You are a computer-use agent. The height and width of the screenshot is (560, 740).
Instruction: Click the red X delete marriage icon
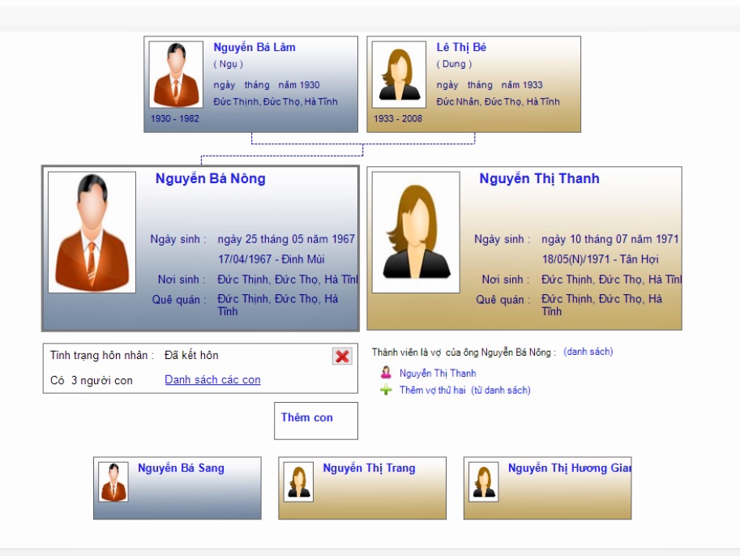coord(342,357)
